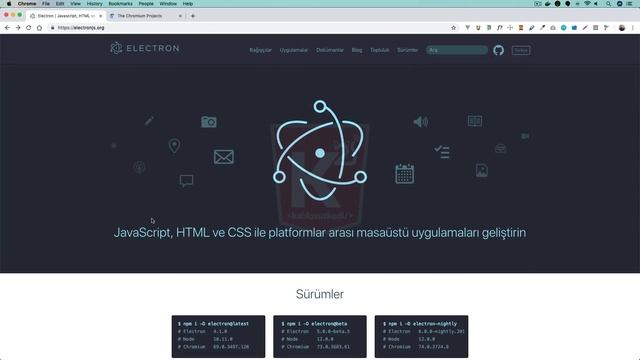Open the Apple menu
This screenshot has height=360, width=640.
(x=9, y=4)
